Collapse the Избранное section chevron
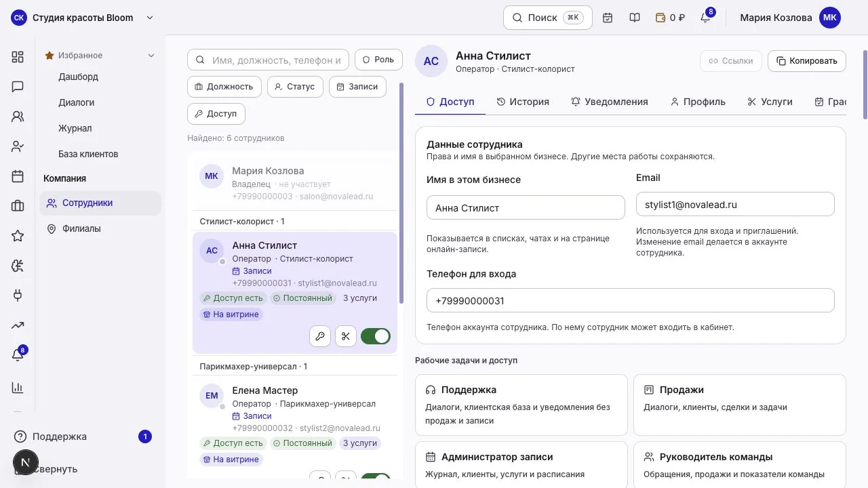Viewport: 868px width, 488px height. coord(151,56)
